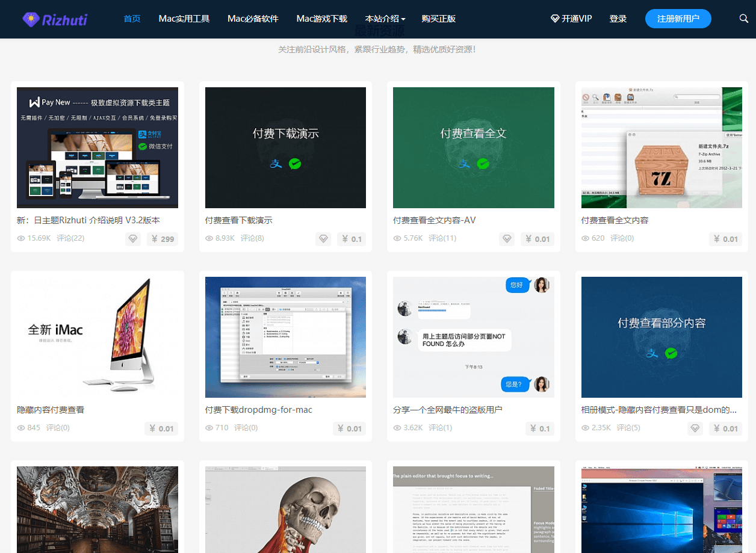Open the 评论(22) comments link
The width and height of the screenshot is (756, 553).
click(70, 238)
